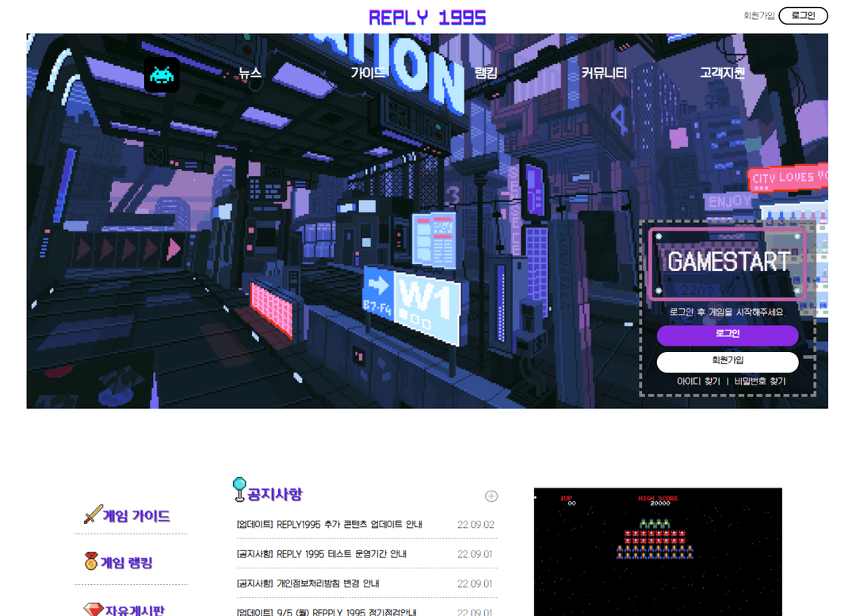Image resolution: width=856 pixels, height=616 pixels.
Task: Click the 비밀번호 찾기 link
Action: click(x=760, y=381)
